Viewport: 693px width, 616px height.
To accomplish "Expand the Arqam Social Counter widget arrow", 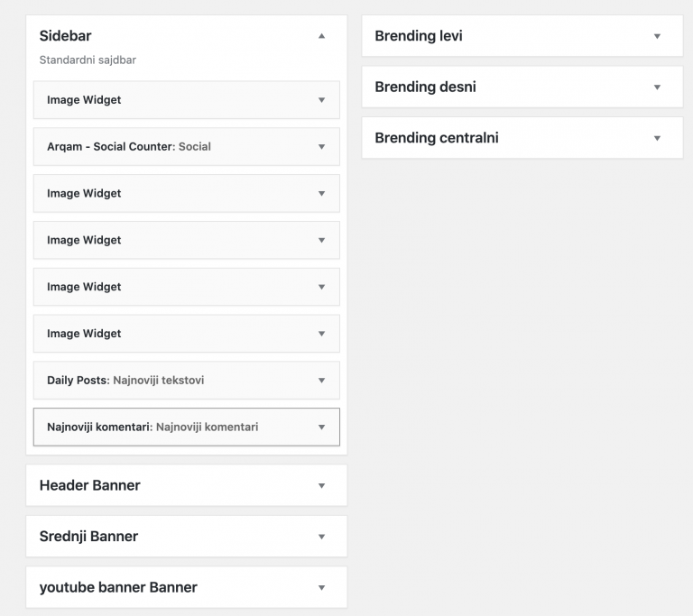I will click(x=322, y=147).
